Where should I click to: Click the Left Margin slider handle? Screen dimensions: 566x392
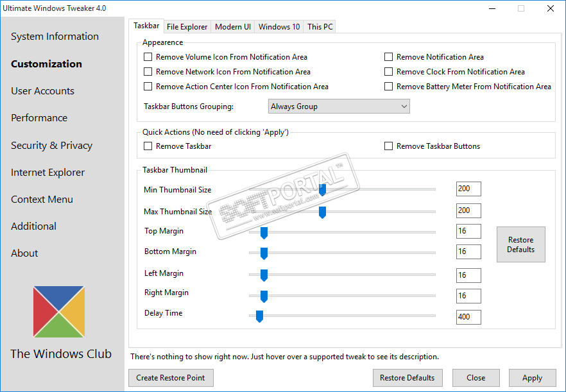pyautogui.click(x=264, y=275)
